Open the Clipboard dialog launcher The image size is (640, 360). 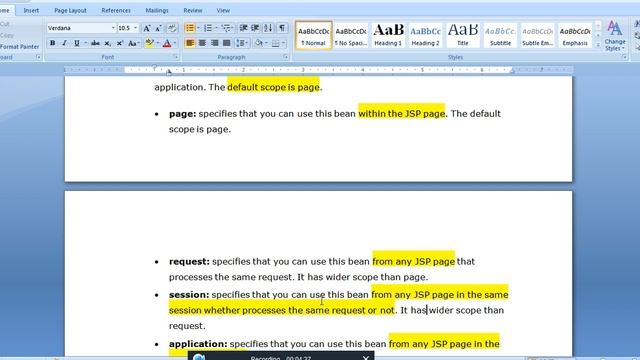pos(38,57)
